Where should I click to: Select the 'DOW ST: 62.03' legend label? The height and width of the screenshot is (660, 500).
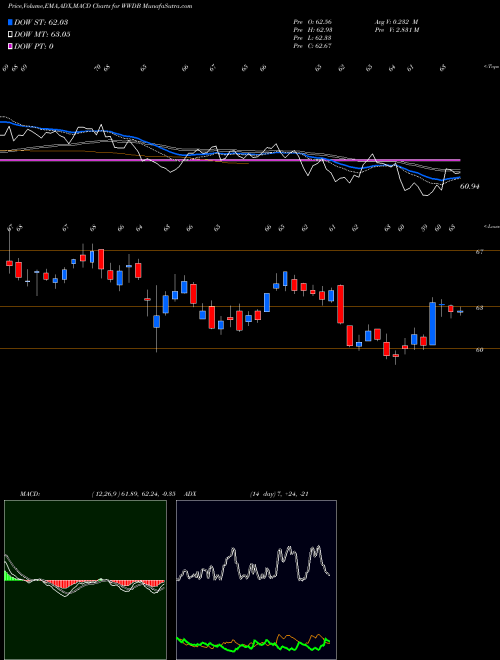(41, 22)
